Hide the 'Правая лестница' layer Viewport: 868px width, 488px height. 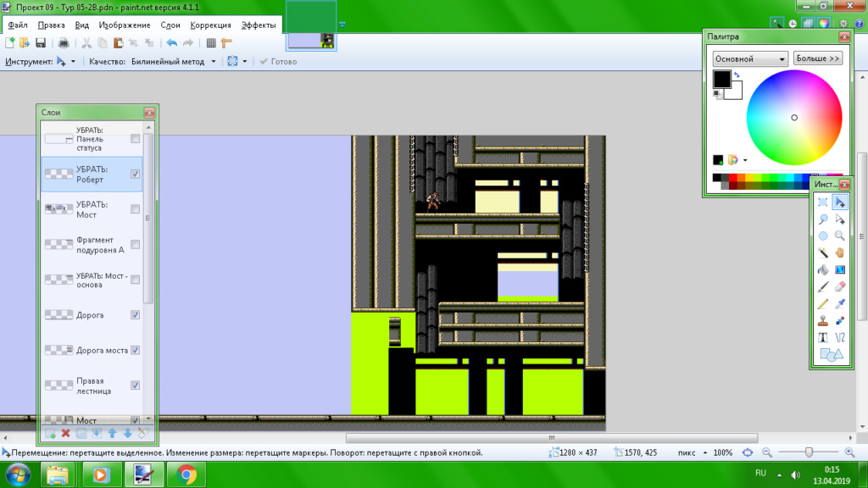tap(135, 385)
